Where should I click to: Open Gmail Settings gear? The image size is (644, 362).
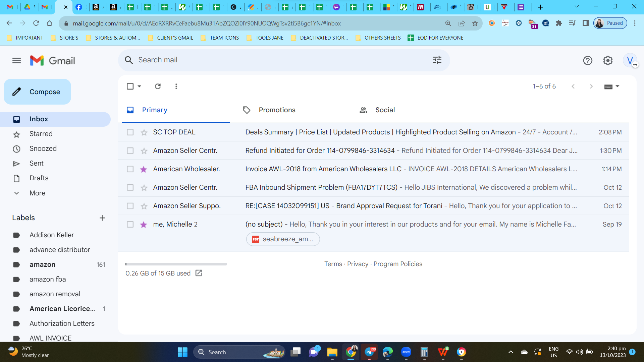[608, 61]
